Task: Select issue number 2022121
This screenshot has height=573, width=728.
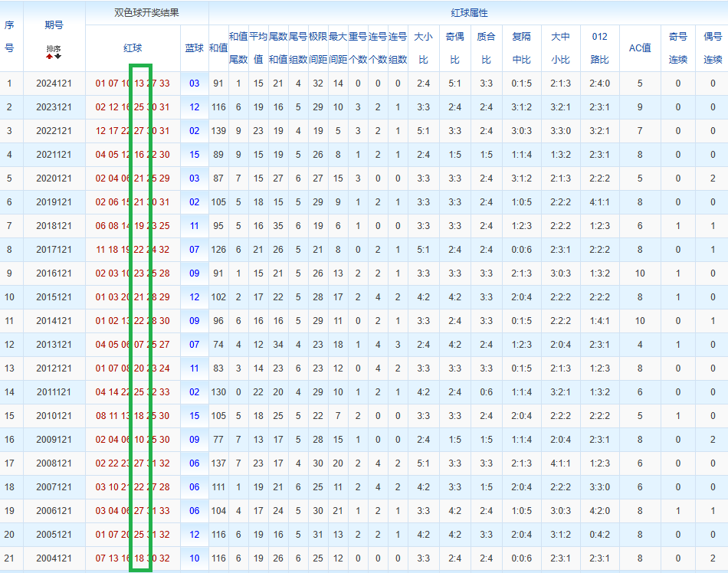Action: (54, 131)
